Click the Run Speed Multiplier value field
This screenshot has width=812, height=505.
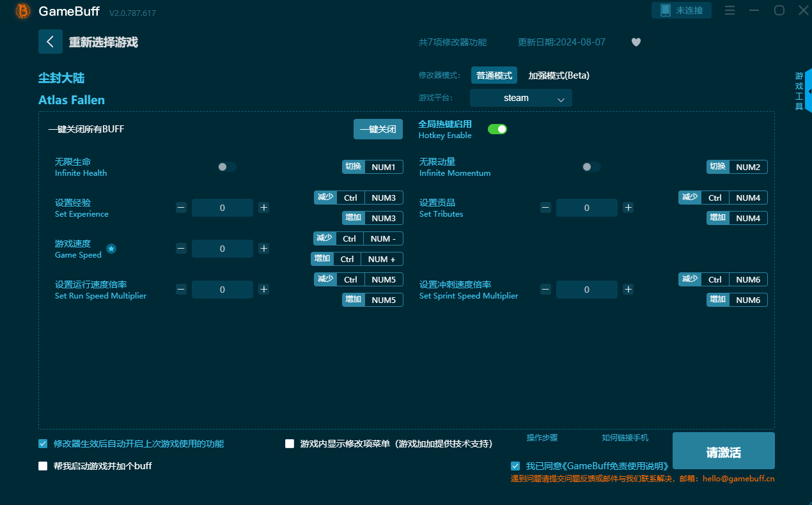tap(223, 290)
